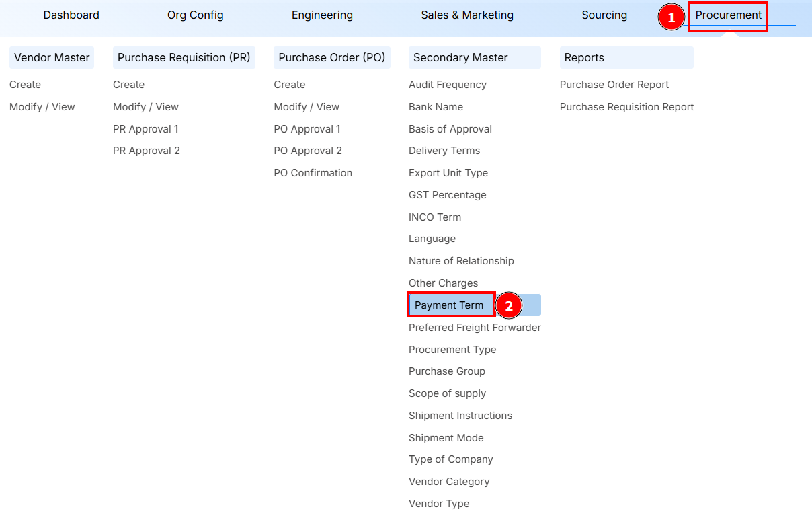The image size is (812, 526).
Task: Select Vendor Category master
Action: 449,481
